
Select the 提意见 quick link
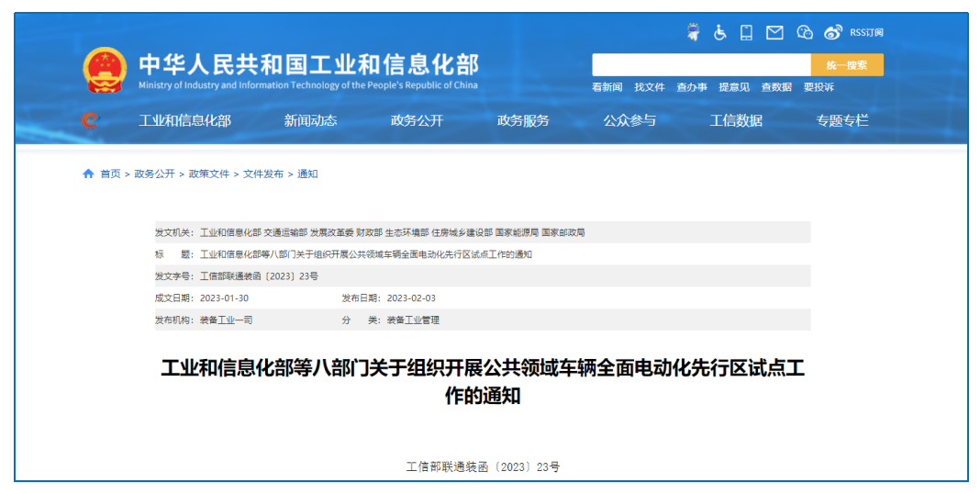coord(734,87)
